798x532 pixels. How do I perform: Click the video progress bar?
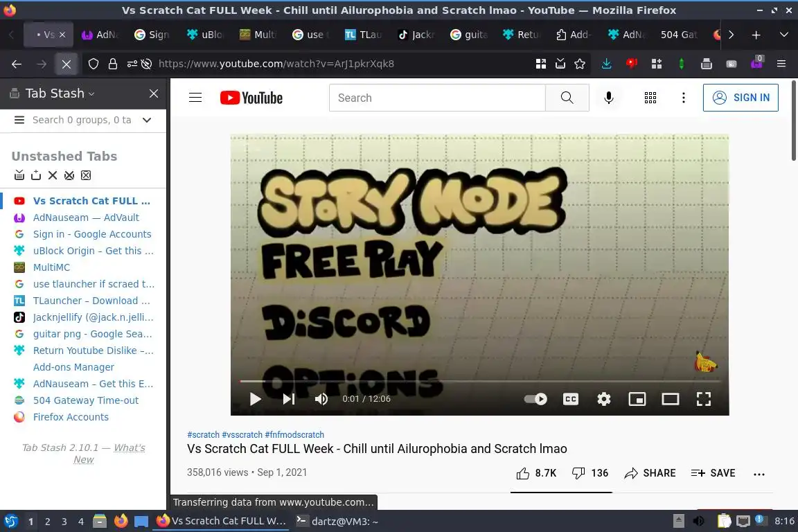pos(479,381)
